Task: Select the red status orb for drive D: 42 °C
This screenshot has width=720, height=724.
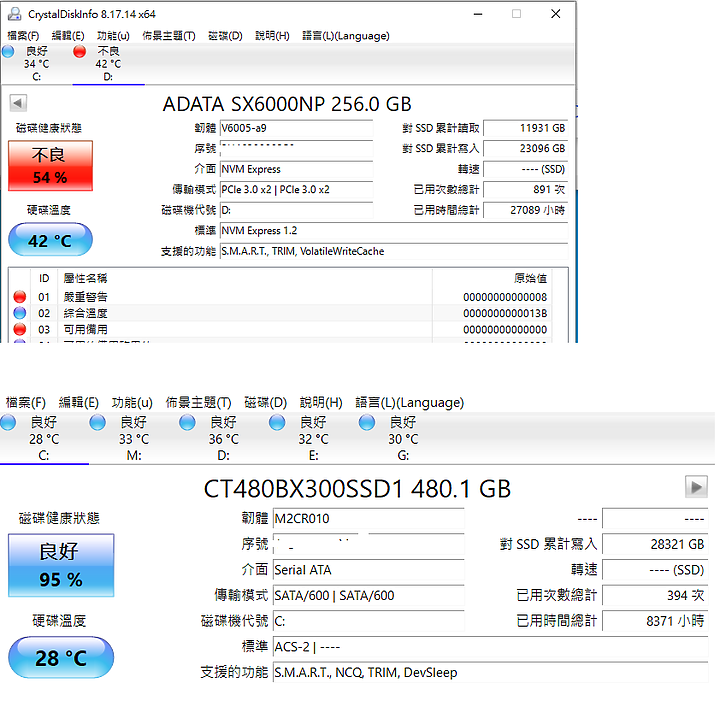Action: coord(79,51)
